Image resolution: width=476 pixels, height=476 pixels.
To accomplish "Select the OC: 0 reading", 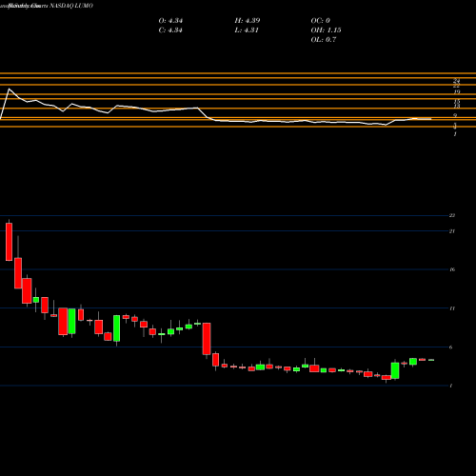I will pyautogui.click(x=321, y=21).
